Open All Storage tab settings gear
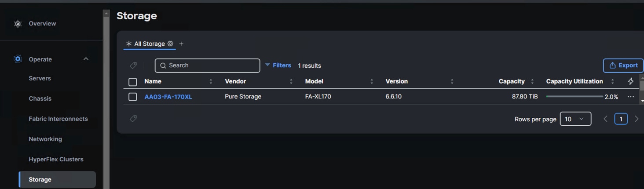 pos(170,44)
